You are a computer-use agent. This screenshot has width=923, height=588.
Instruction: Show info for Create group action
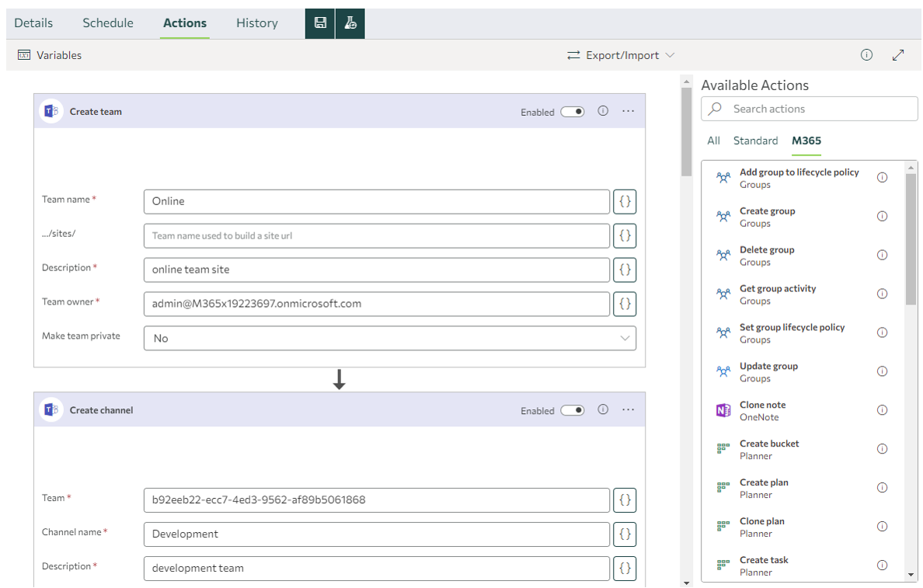pos(882,216)
